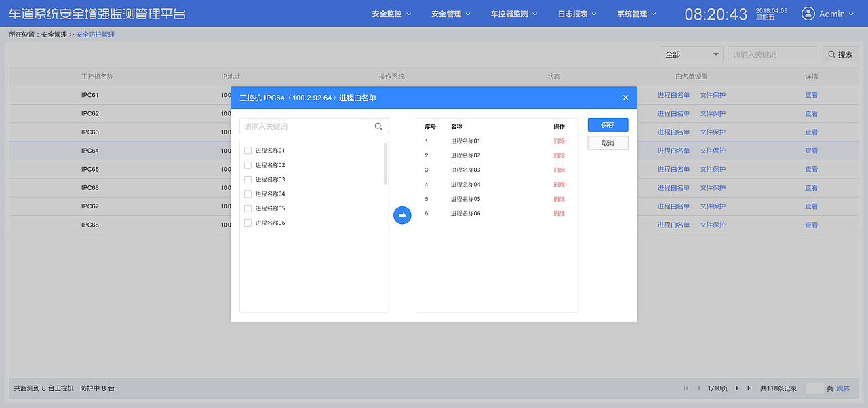Click the 搜索 button

tap(840, 54)
